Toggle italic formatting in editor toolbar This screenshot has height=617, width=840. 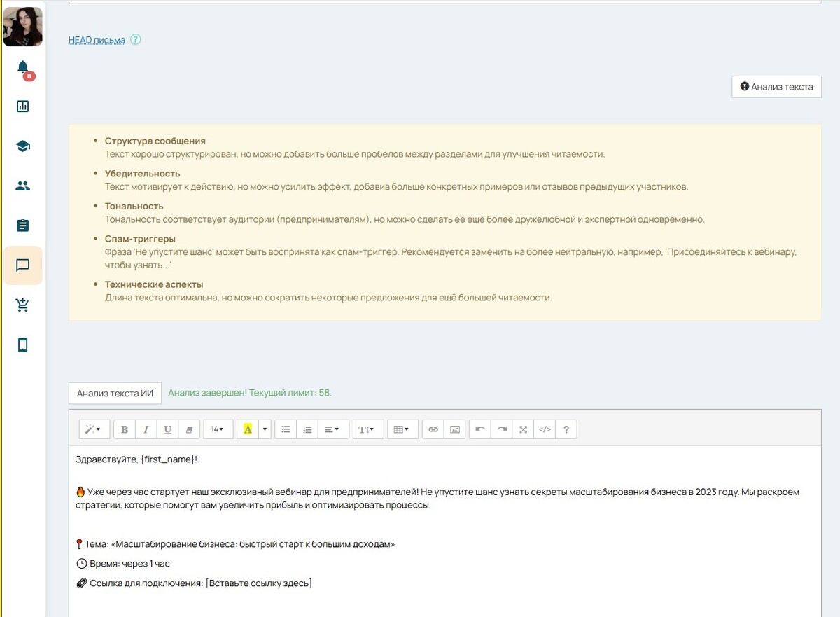(x=146, y=429)
